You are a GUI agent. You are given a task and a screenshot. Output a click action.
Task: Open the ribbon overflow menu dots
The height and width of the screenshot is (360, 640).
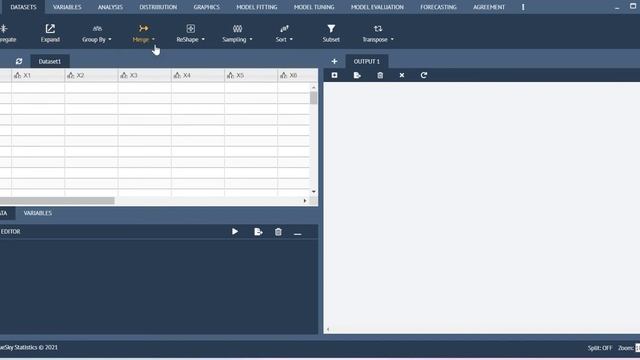[x=523, y=7]
